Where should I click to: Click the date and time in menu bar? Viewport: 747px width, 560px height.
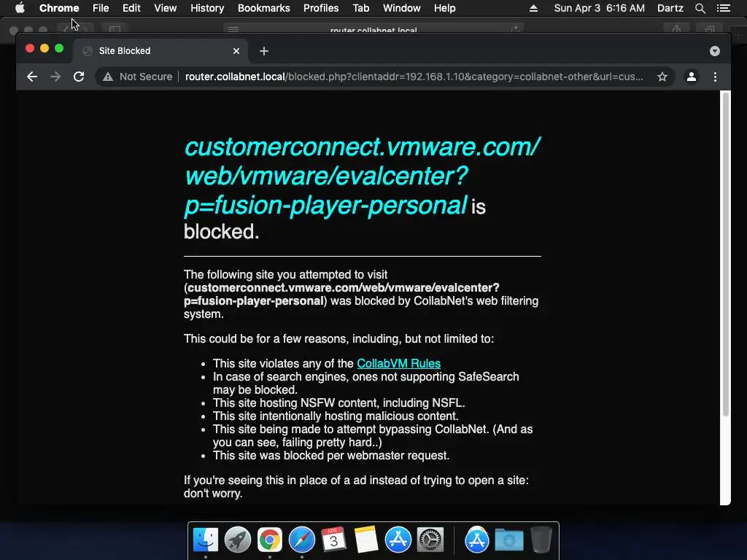[600, 8]
